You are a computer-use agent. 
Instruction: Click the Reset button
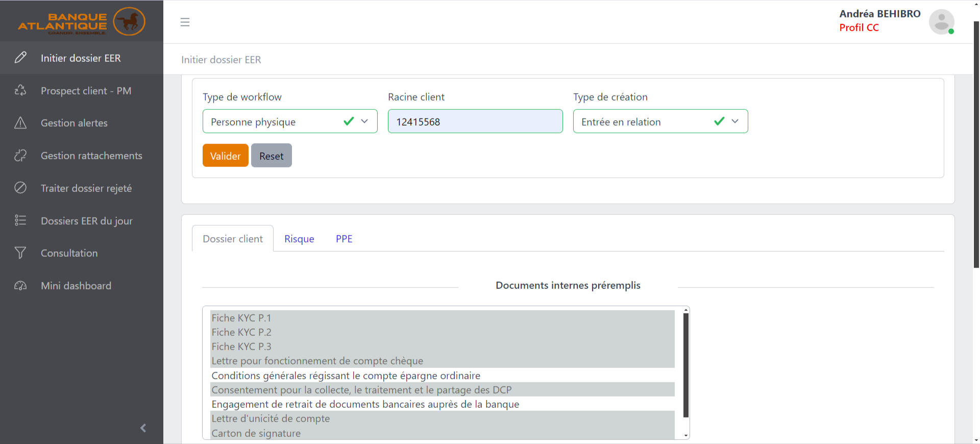[x=271, y=156]
